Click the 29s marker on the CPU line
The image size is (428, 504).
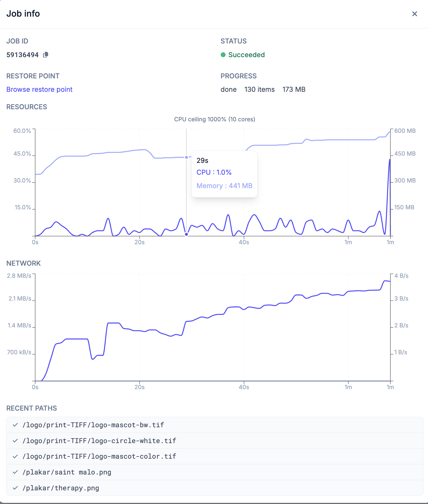tap(186, 234)
